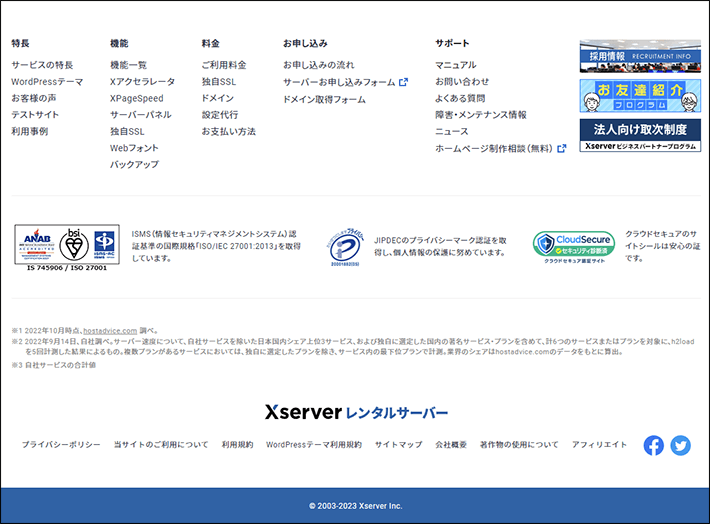
Task: Click the 機能 column heading
Action: [x=119, y=43]
